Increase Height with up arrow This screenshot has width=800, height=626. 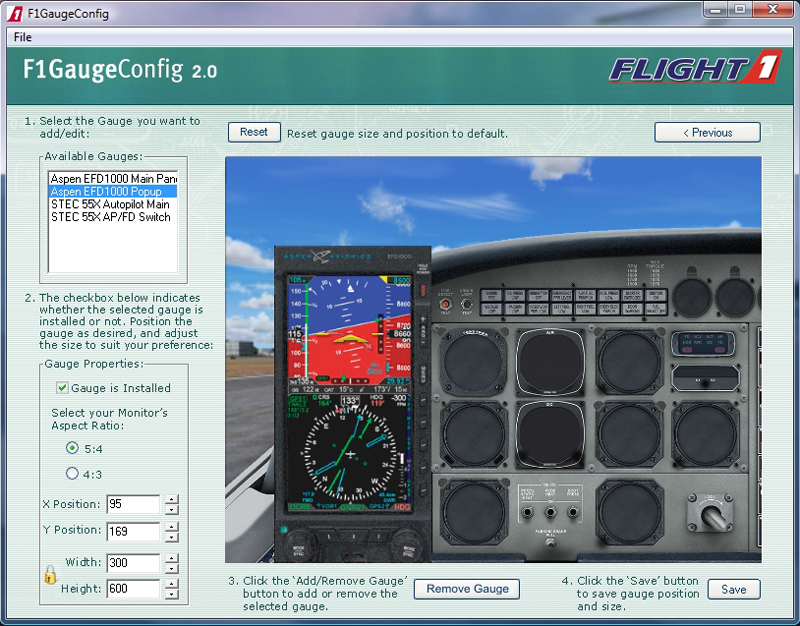pos(172,584)
